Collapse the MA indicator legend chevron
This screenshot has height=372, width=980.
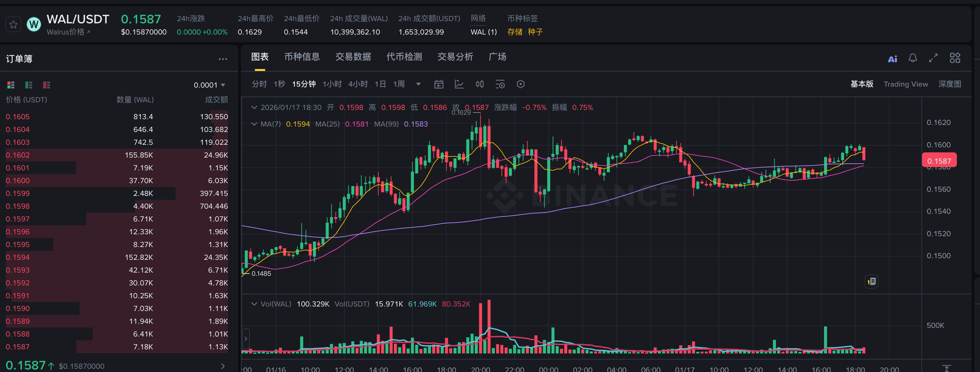tap(254, 124)
